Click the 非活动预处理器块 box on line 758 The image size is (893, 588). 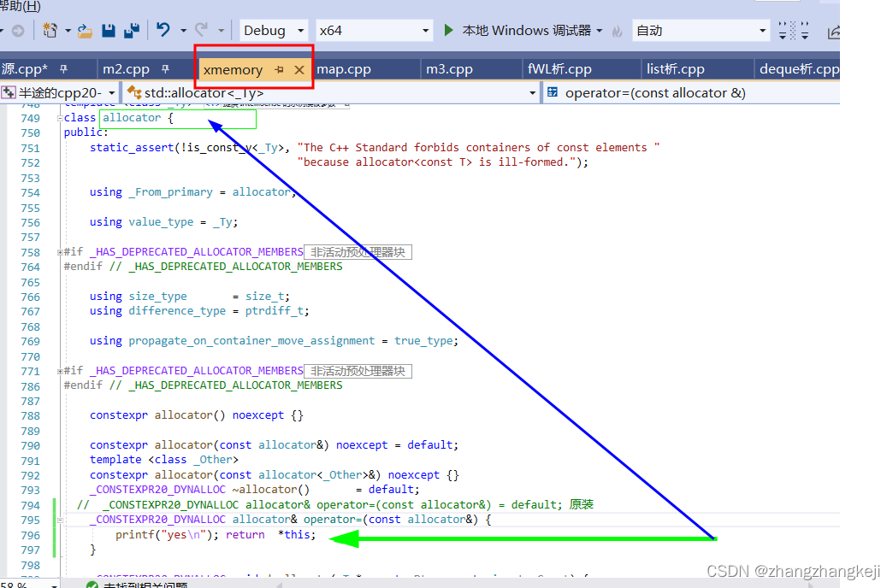pos(358,252)
